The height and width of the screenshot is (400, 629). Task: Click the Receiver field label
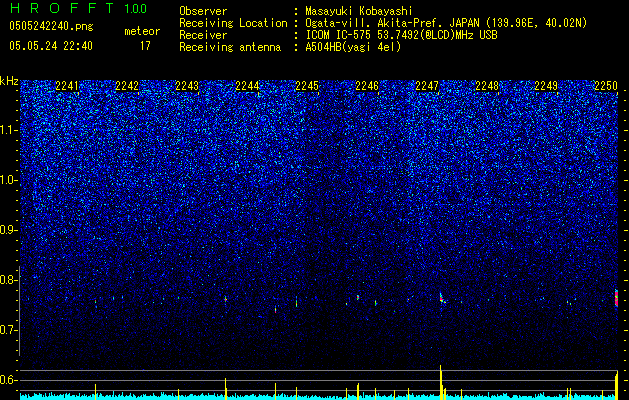[203, 35]
